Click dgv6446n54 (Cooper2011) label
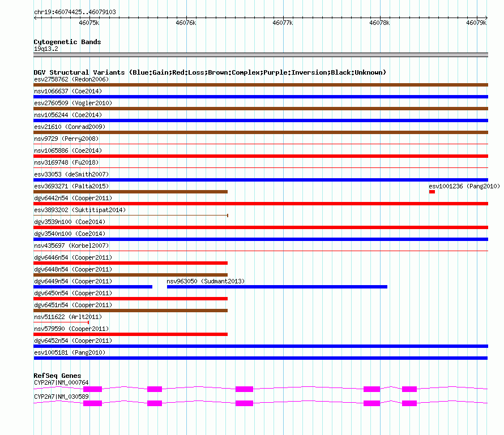The height and width of the screenshot is (435, 504). (73, 257)
